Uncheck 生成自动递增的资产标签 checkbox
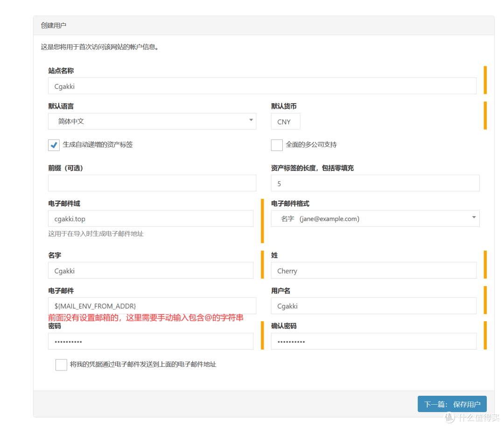This screenshot has height=428, width=504. pyautogui.click(x=54, y=145)
